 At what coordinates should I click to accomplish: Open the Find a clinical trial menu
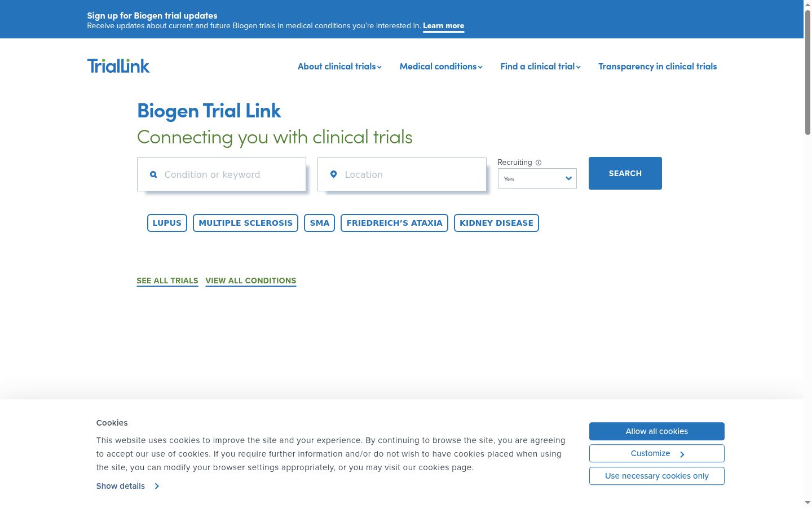point(540,67)
